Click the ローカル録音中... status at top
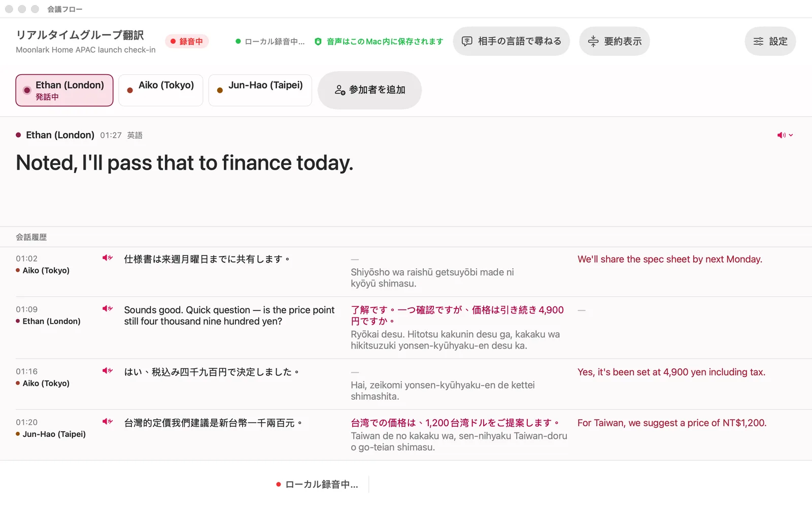This screenshot has width=812, height=508. [x=270, y=42]
